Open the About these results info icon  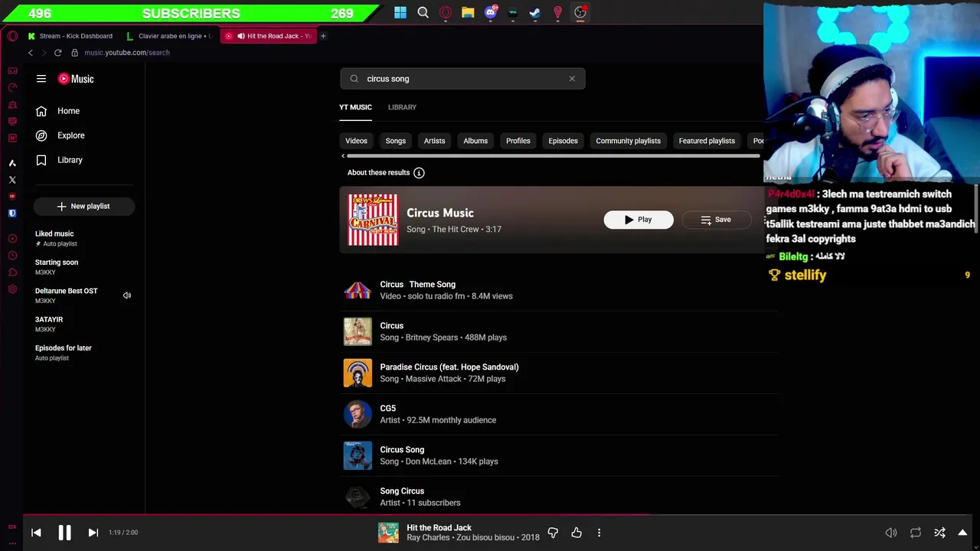pyautogui.click(x=419, y=173)
